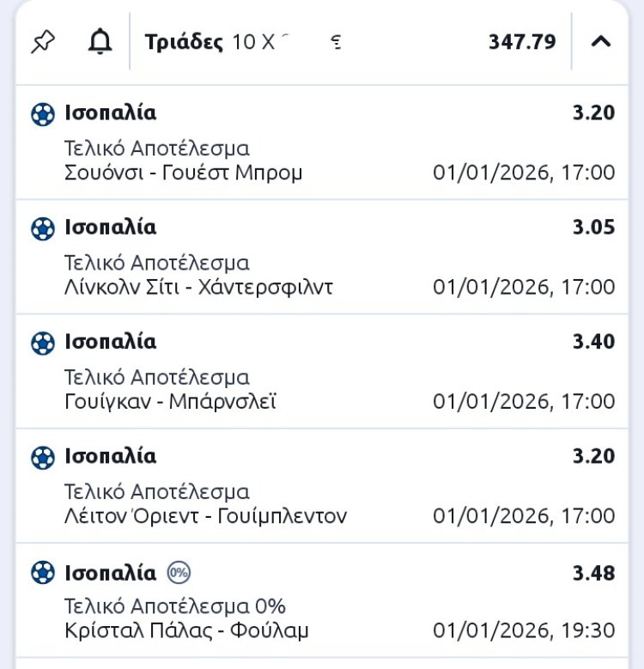The height and width of the screenshot is (669, 644).
Task: Click soccer ball icon for Λέιτον Όριεντ match
Action: pyautogui.click(x=42, y=457)
